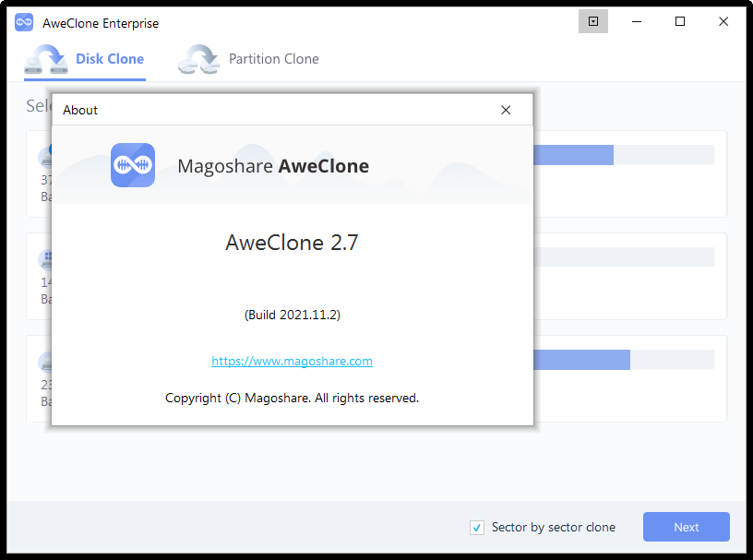Click the Next button
Image resolution: width=753 pixels, height=560 pixels.
point(687,527)
